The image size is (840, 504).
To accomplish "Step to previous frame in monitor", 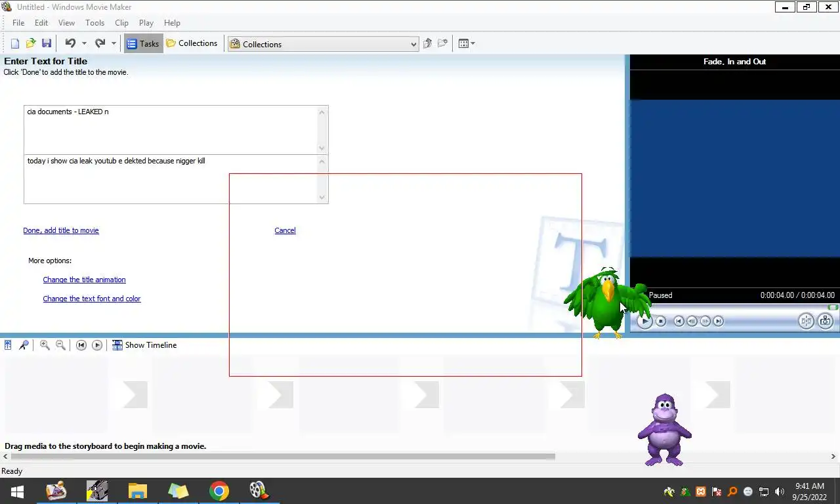I will click(692, 321).
